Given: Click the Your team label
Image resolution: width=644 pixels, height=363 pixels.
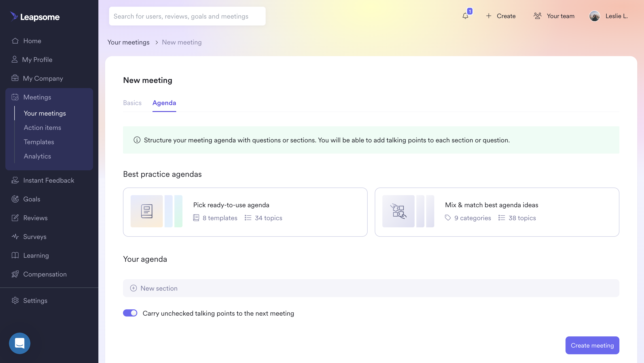Looking at the screenshot, I should coord(561,16).
